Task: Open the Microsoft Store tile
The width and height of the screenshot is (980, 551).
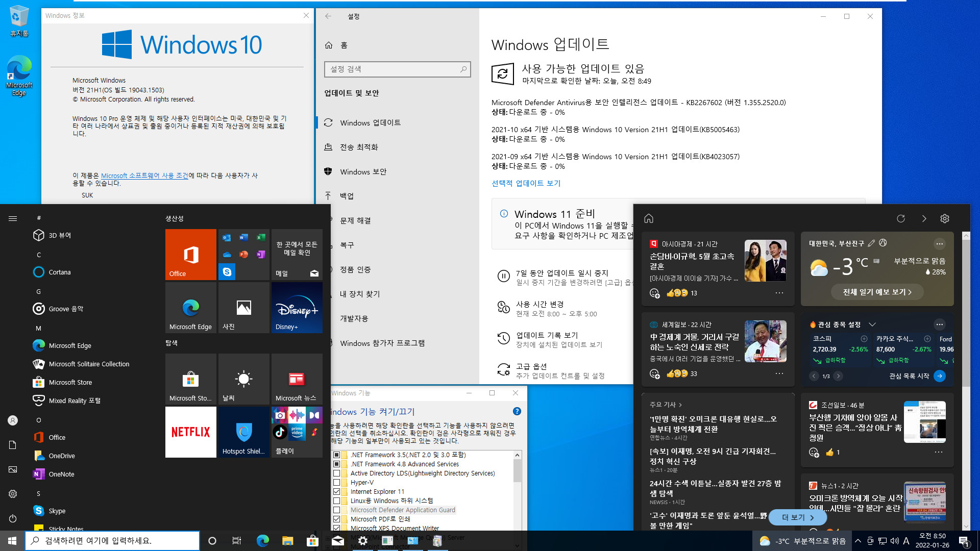Action: [191, 379]
